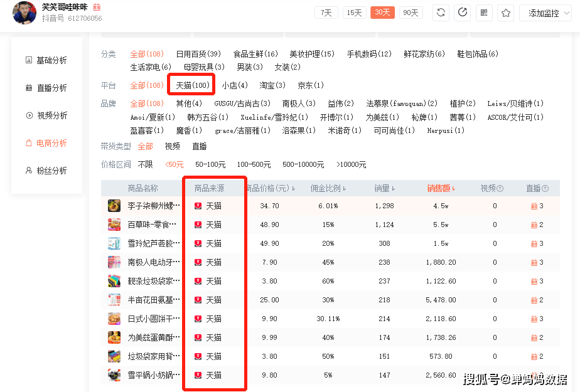Filter category by 食品生鲜(16)
The image size is (580, 392).
point(255,55)
